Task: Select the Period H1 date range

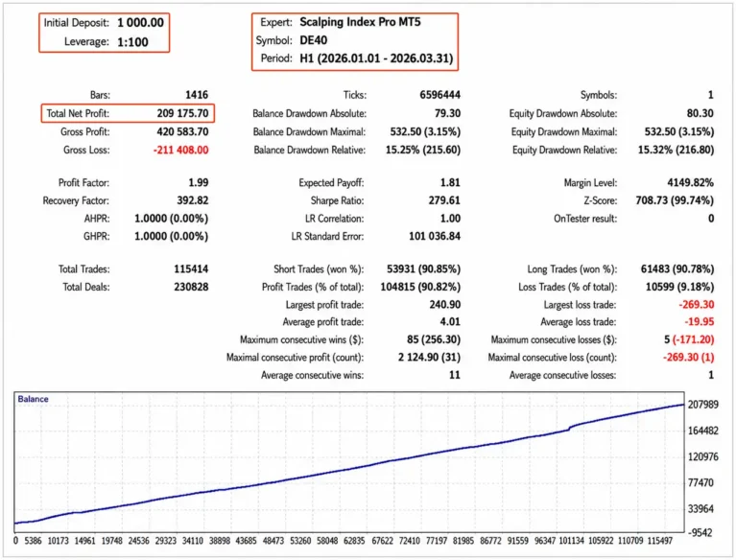Action: click(x=376, y=58)
